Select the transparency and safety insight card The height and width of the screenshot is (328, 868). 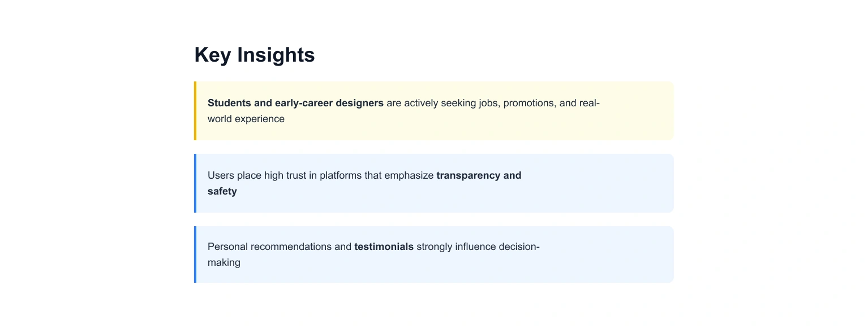point(434,183)
